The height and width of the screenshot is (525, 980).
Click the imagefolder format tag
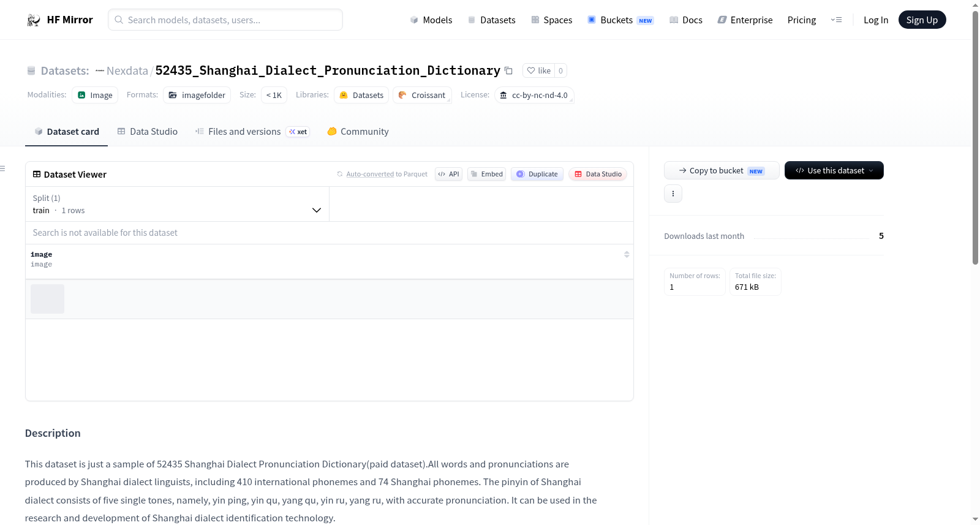point(197,95)
